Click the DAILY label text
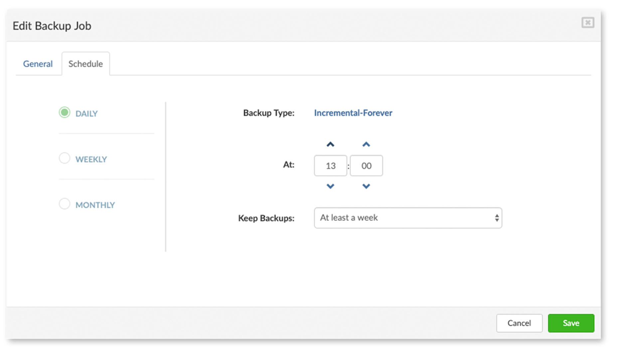Image resolution: width=618 pixels, height=364 pixels. coord(86,114)
